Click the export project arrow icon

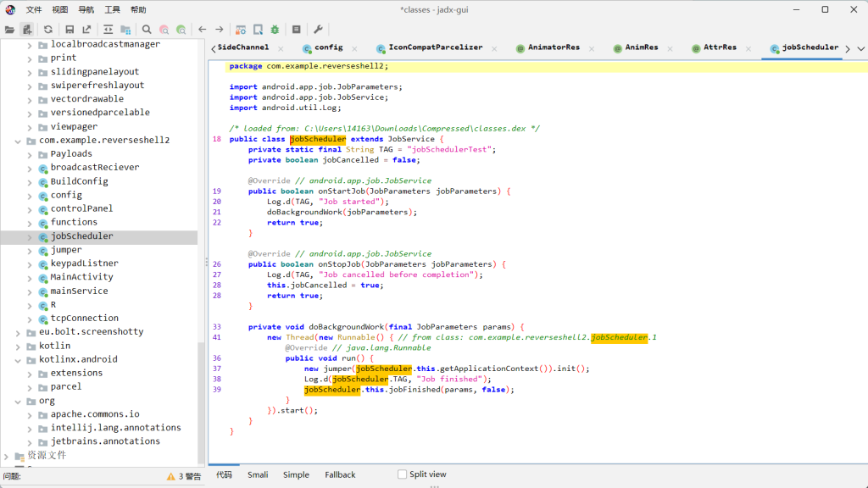pyautogui.click(x=86, y=29)
